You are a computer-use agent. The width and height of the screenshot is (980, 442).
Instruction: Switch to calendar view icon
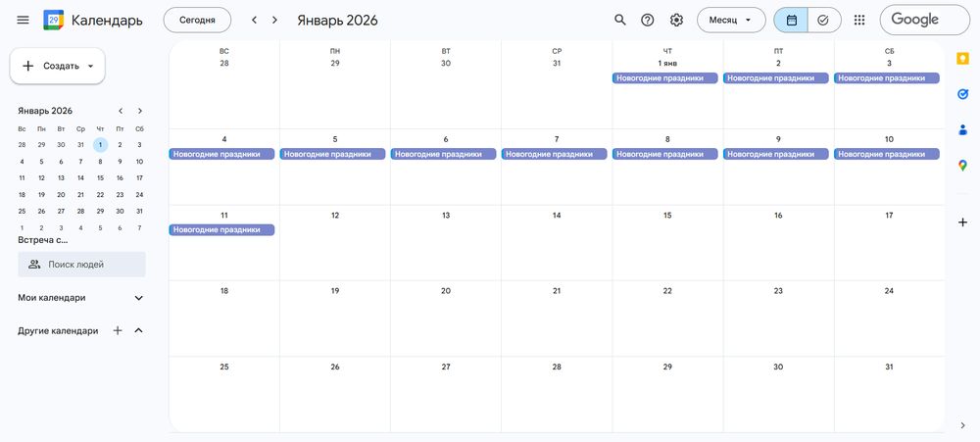click(791, 20)
